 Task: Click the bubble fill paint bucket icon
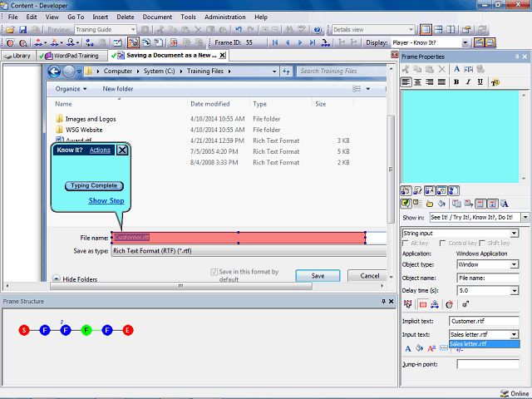(441, 204)
